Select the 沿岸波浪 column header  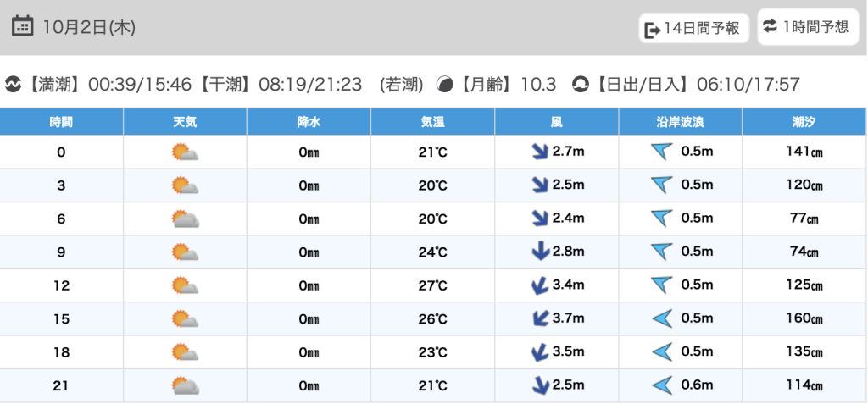pos(681,122)
